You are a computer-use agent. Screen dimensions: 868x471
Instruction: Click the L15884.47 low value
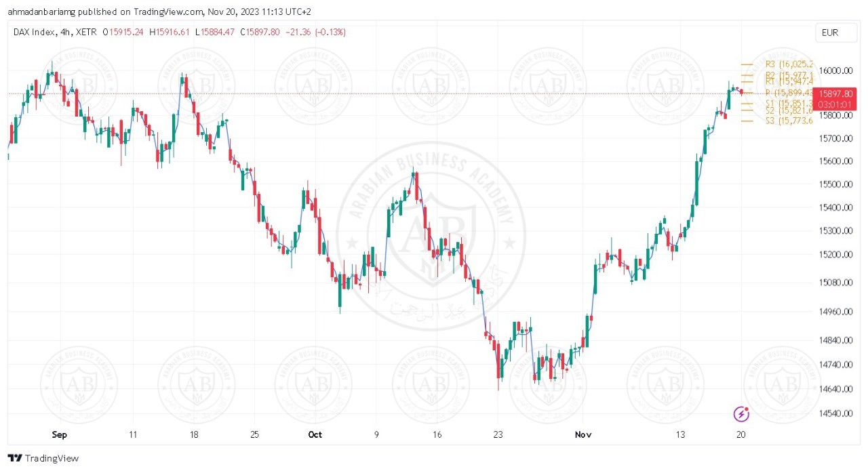[x=216, y=32]
